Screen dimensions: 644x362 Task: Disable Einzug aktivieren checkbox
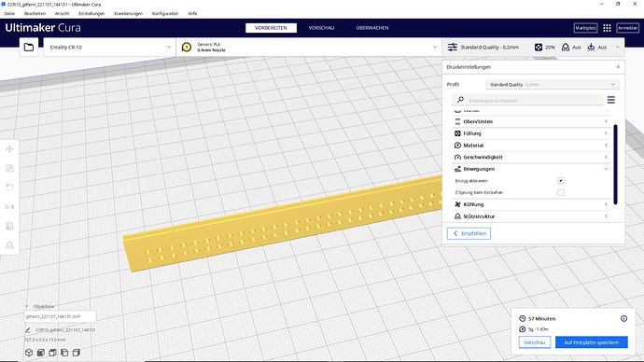pos(561,181)
